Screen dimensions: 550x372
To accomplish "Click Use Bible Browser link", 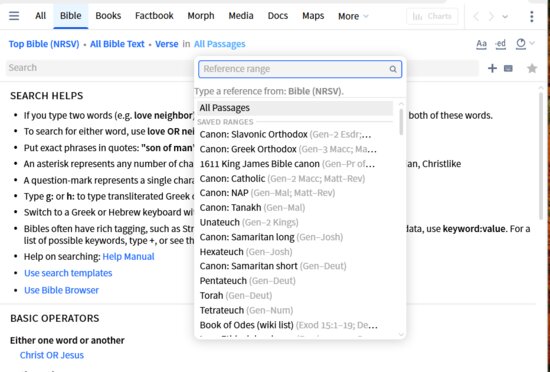I will [x=61, y=290].
